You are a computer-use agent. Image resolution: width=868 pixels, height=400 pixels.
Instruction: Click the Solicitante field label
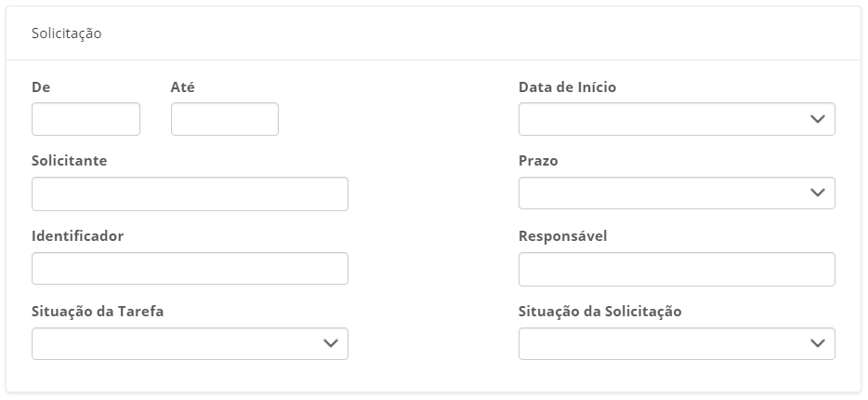(69, 161)
